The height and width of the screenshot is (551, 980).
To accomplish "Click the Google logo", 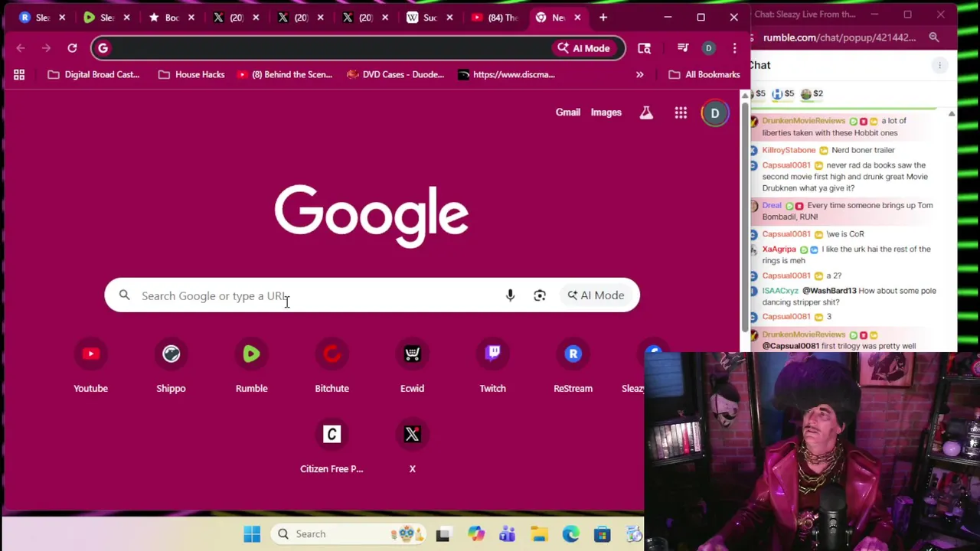I will (371, 215).
